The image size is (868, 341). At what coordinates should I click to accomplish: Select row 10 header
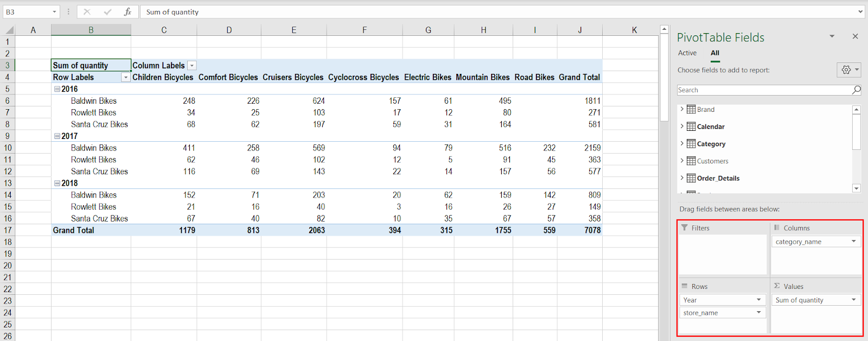8,148
